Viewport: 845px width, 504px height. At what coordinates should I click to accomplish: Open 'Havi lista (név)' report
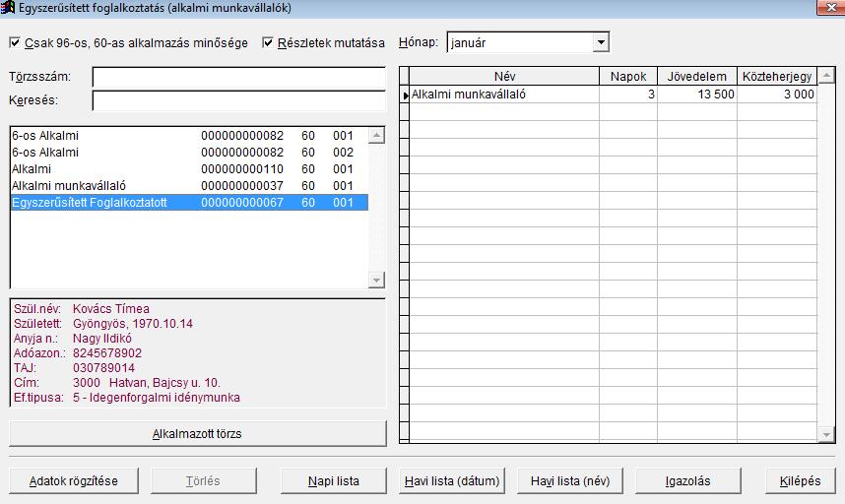[570, 480]
